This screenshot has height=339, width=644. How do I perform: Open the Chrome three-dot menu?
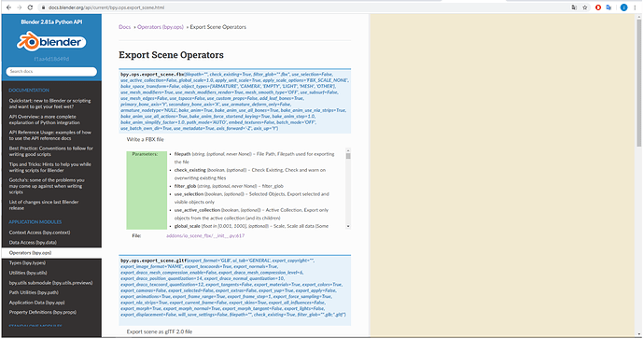pos(636,7)
